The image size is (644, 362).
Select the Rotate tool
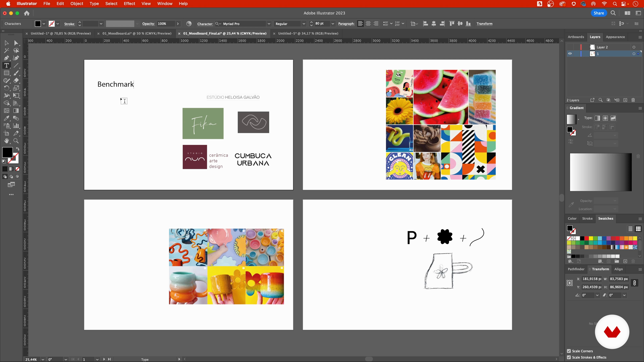(x=7, y=88)
